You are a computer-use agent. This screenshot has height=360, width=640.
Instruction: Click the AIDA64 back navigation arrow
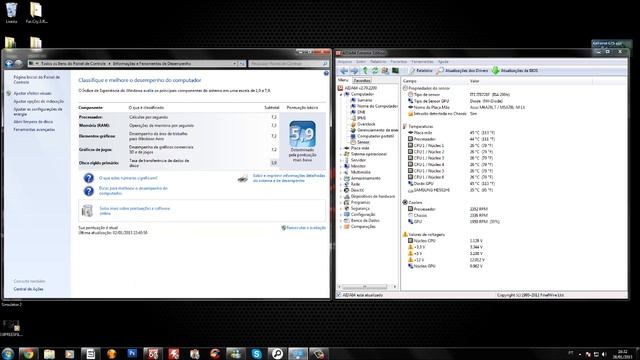(344, 71)
